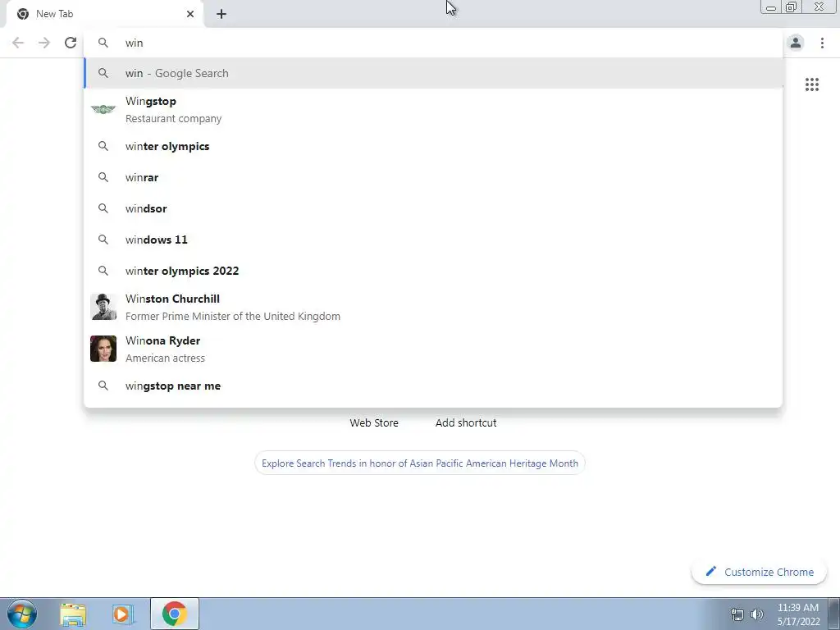The image size is (840, 630).
Task: Open the volume speaker tray icon
Action: 757,614
